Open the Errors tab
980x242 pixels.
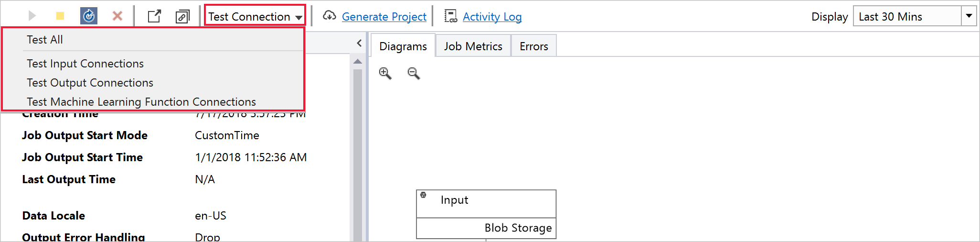tap(533, 46)
